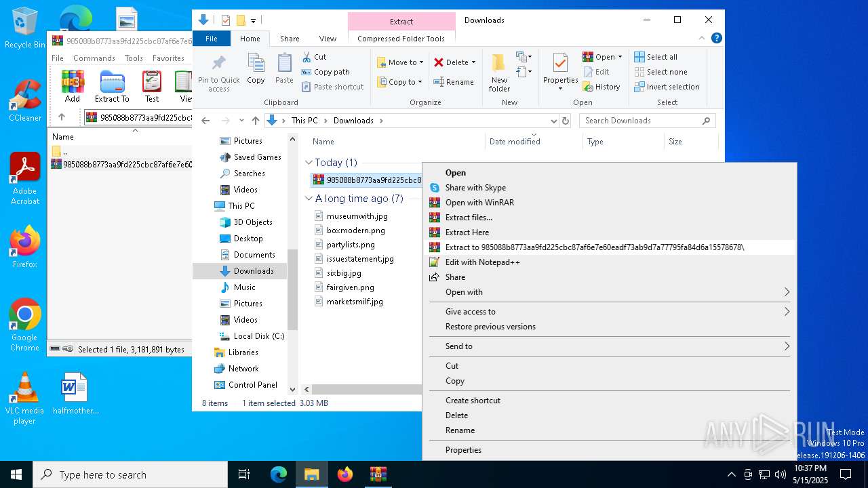Click Type here to search box

pyautogui.click(x=130, y=474)
